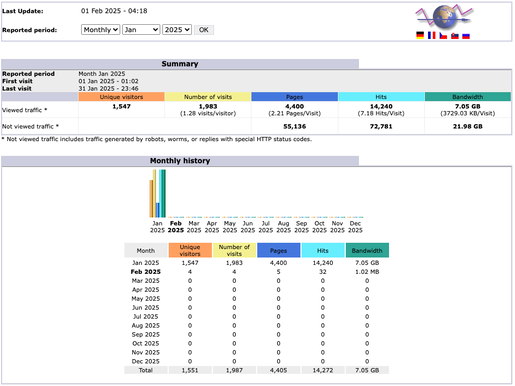Choose the Czech flag language icon
Viewport: 515px width, 386px height.
pos(443,35)
